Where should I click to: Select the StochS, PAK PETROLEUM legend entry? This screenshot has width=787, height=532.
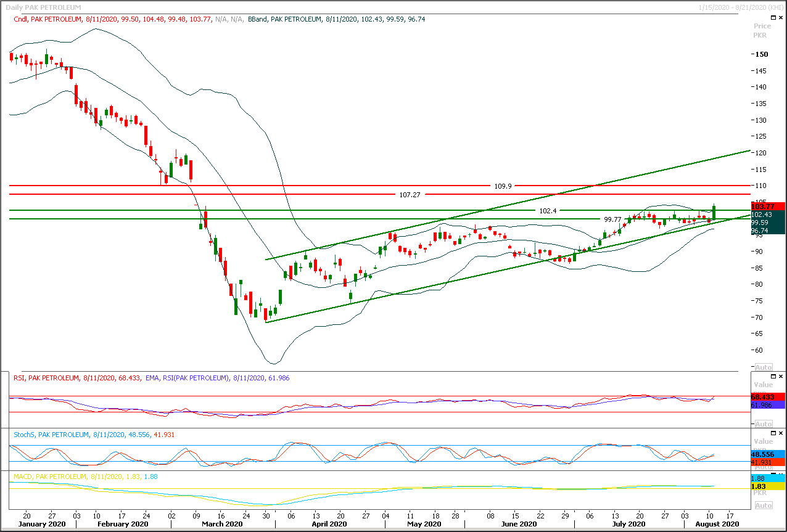click(x=94, y=435)
